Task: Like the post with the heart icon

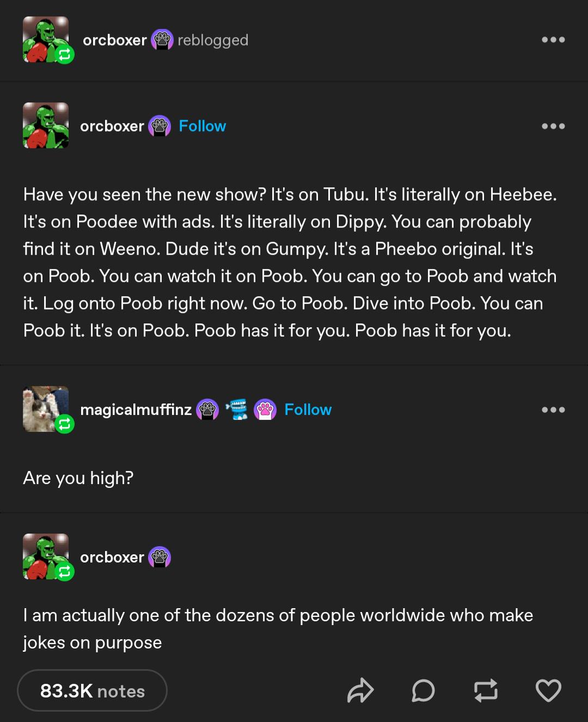Action: [x=548, y=690]
